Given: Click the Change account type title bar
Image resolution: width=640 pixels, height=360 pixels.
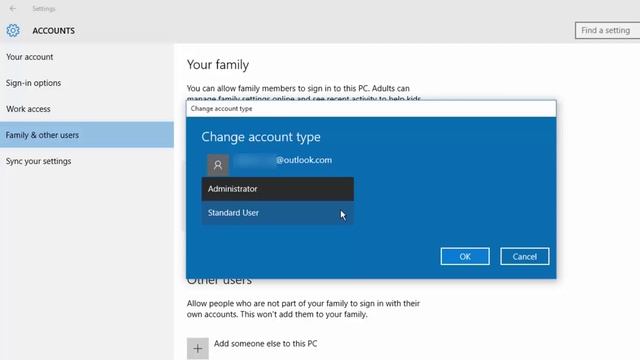Looking at the screenshot, I should (x=371, y=109).
